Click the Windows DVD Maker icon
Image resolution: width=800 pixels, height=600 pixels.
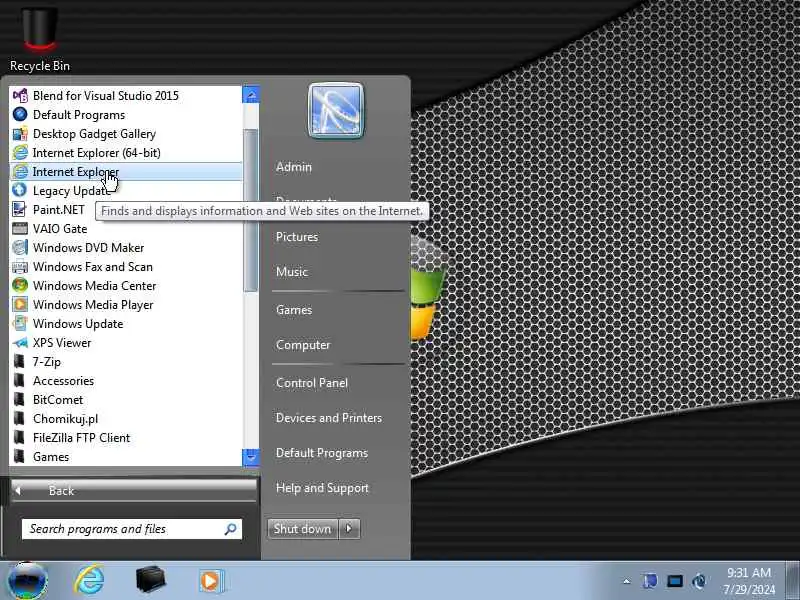point(20,247)
